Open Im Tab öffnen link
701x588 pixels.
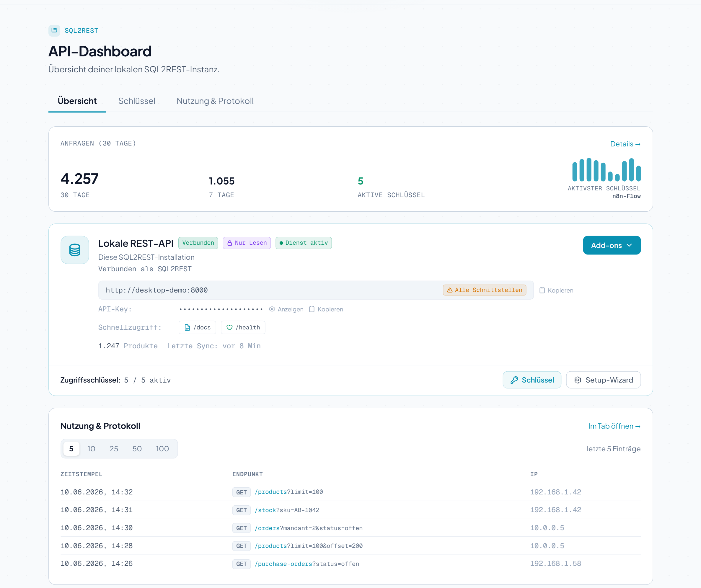tap(614, 427)
